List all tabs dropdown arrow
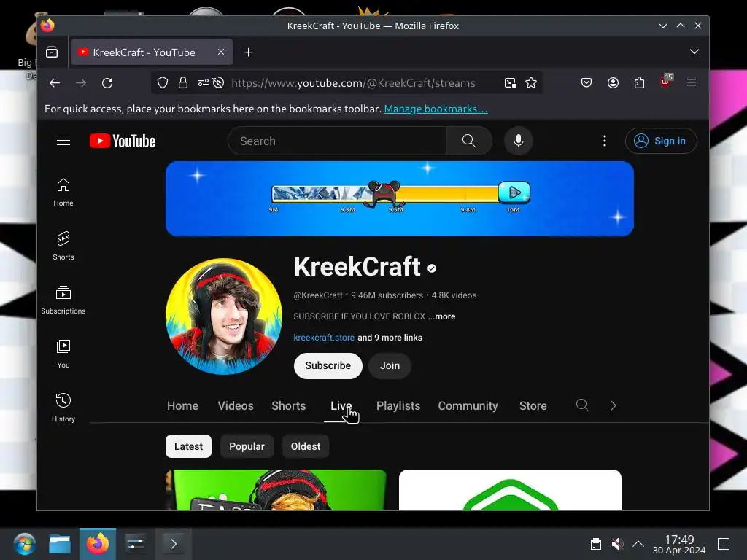The height and width of the screenshot is (560, 747). point(694,52)
